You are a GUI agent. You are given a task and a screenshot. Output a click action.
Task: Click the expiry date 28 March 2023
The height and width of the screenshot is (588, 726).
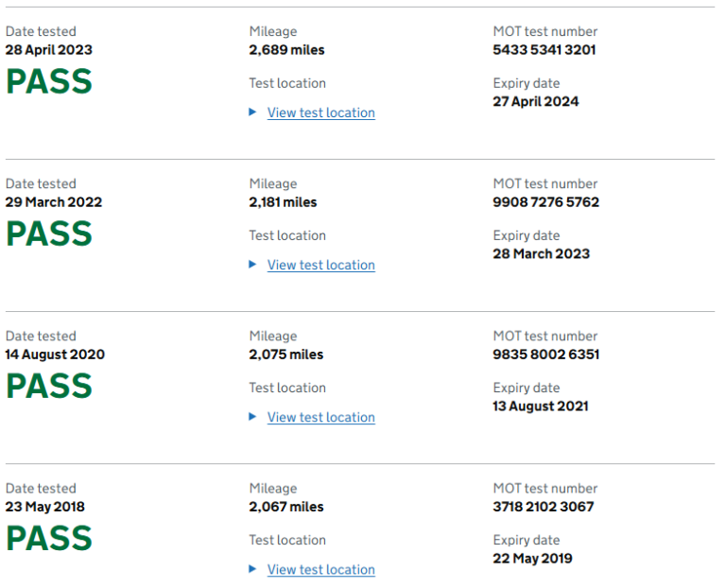(x=541, y=253)
